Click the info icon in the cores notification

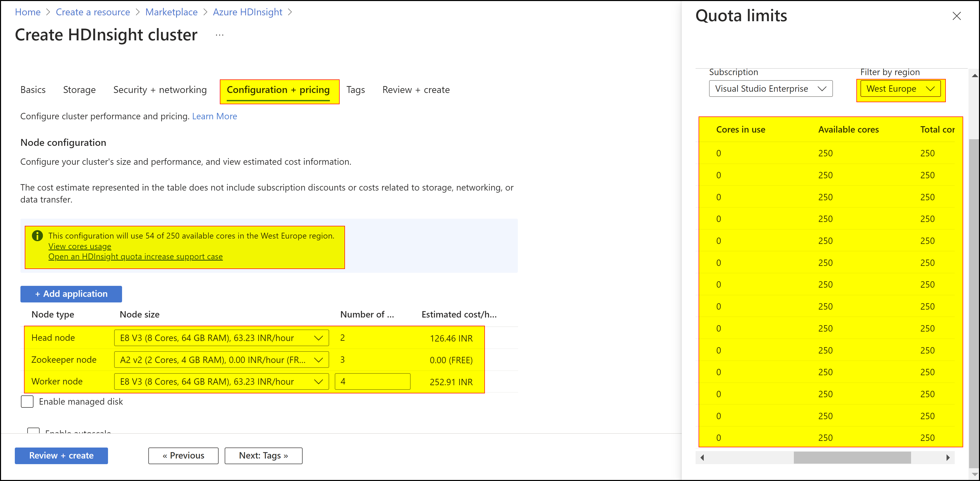point(37,236)
